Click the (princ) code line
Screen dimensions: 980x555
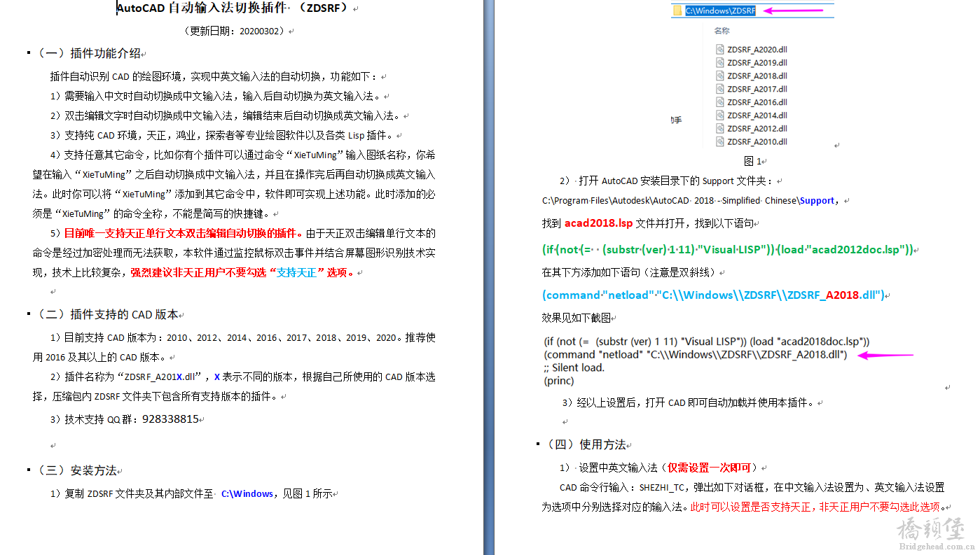[559, 381]
